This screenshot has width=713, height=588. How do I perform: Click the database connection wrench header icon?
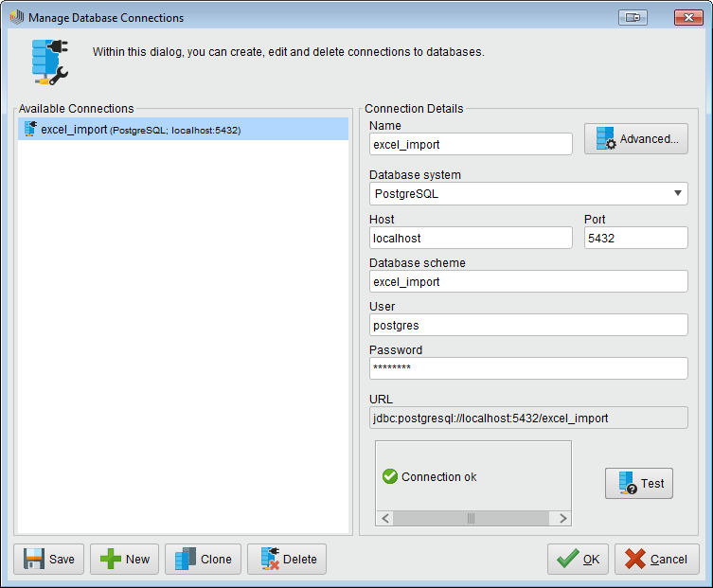(x=49, y=62)
